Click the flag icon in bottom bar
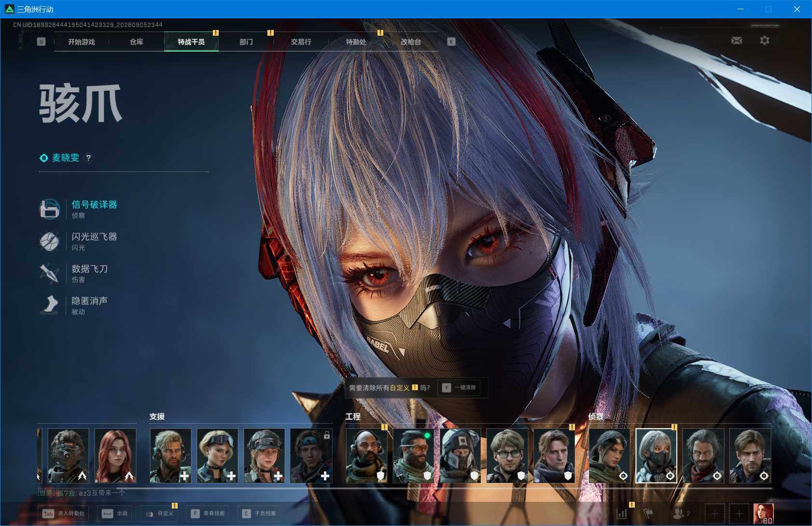 pos(649,513)
